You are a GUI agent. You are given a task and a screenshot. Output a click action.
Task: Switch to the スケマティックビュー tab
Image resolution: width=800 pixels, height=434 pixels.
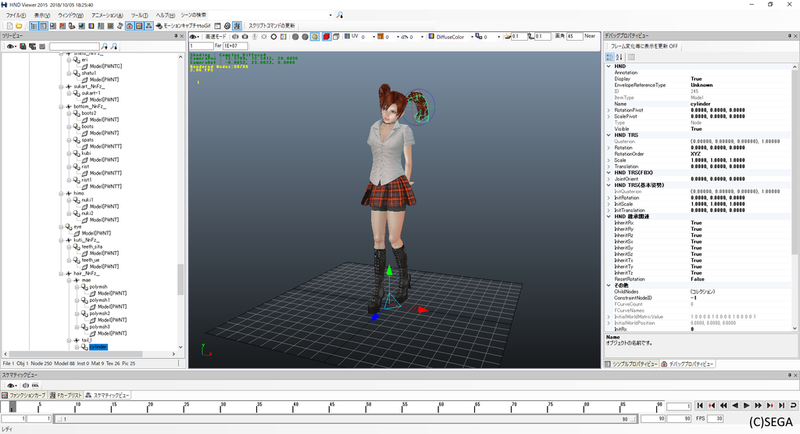[x=108, y=395]
